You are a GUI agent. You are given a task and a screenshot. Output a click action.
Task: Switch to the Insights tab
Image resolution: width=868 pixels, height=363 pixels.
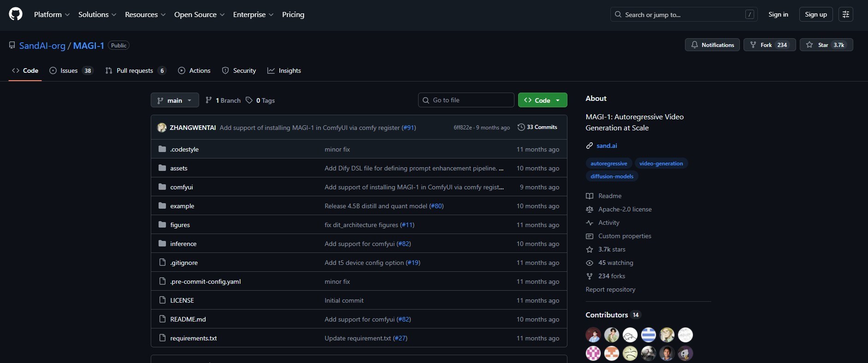(284, 70)
